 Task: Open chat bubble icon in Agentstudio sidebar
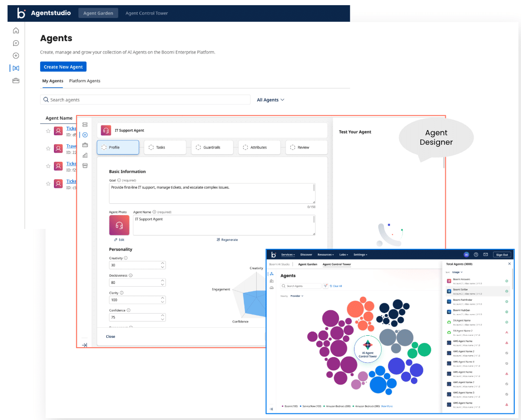[x=16, y=43]
